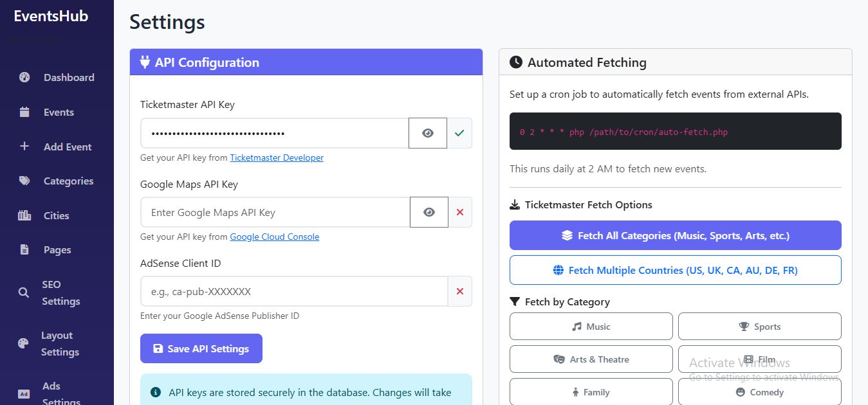Select the Cities building icon
Image resolution: width=868 pixels, height=405 pixels.
coord(24,216)
